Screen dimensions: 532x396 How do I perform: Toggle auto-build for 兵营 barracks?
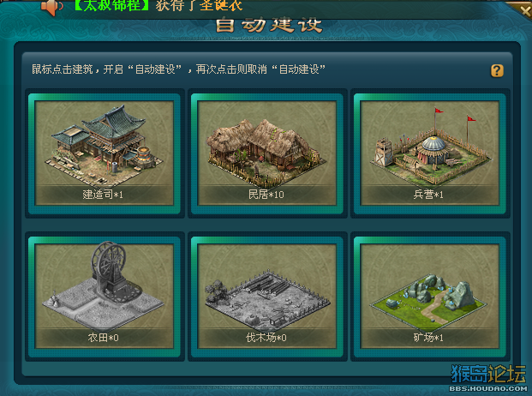[429, 153]
